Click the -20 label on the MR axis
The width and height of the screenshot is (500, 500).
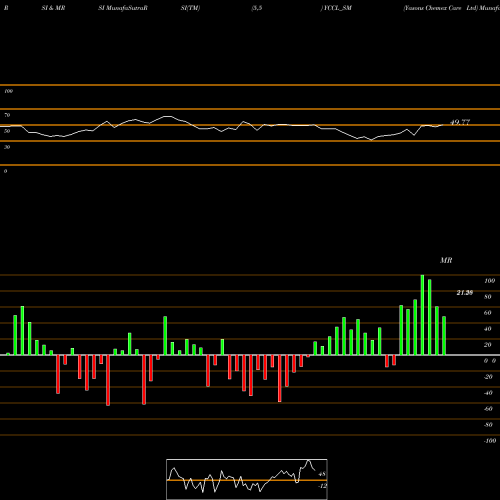(488, 377)
